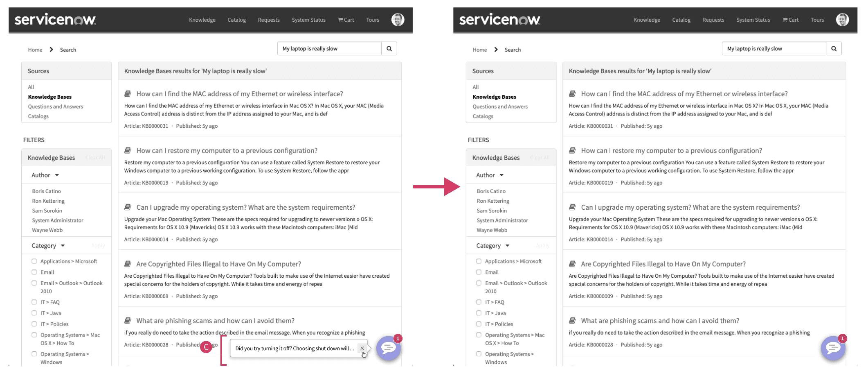Check 'Operating Systems > Windows' in right screenshot

(479, 354)
